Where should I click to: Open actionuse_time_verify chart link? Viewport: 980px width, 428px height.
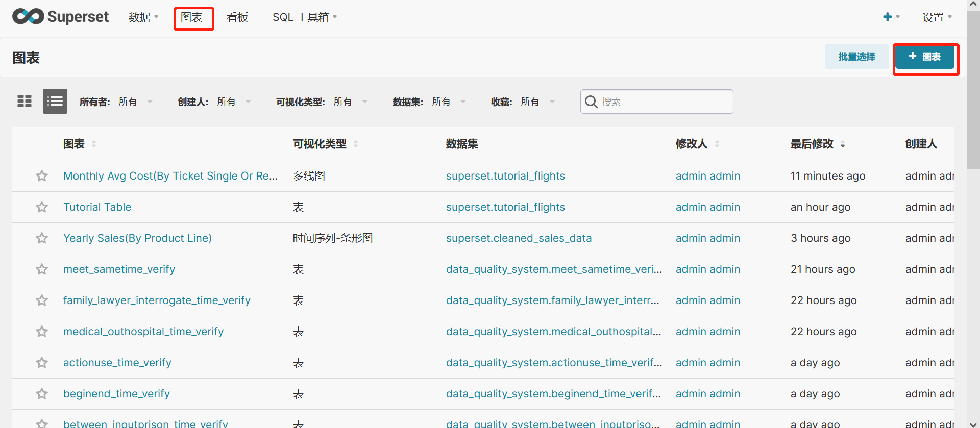click(x=117, y=363)
